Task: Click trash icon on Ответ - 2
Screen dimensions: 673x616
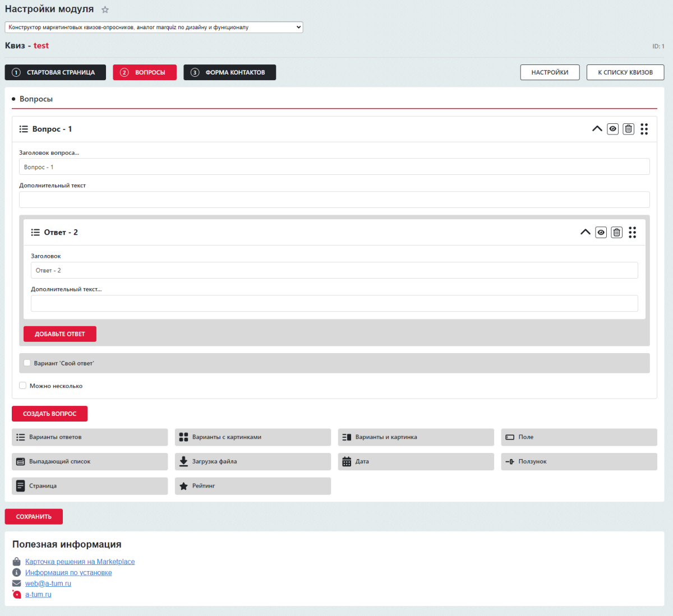Action: click(x=616, y=233)
